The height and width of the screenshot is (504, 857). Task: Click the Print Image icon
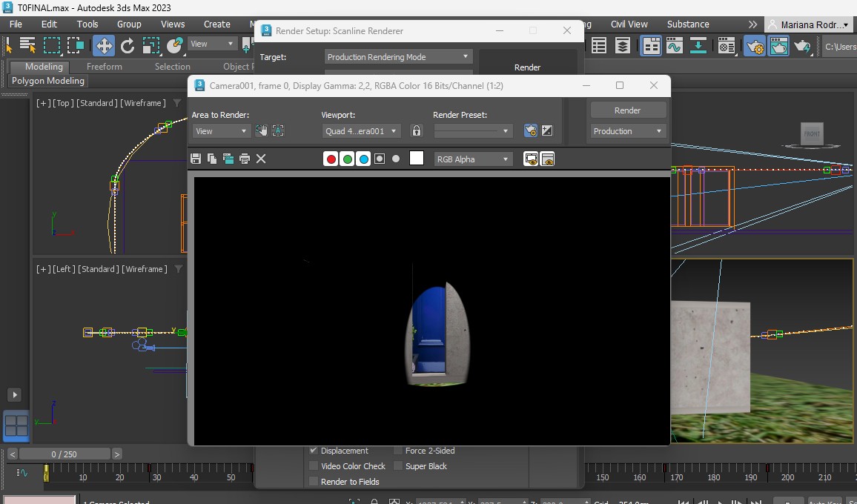(x=245, y=159)
